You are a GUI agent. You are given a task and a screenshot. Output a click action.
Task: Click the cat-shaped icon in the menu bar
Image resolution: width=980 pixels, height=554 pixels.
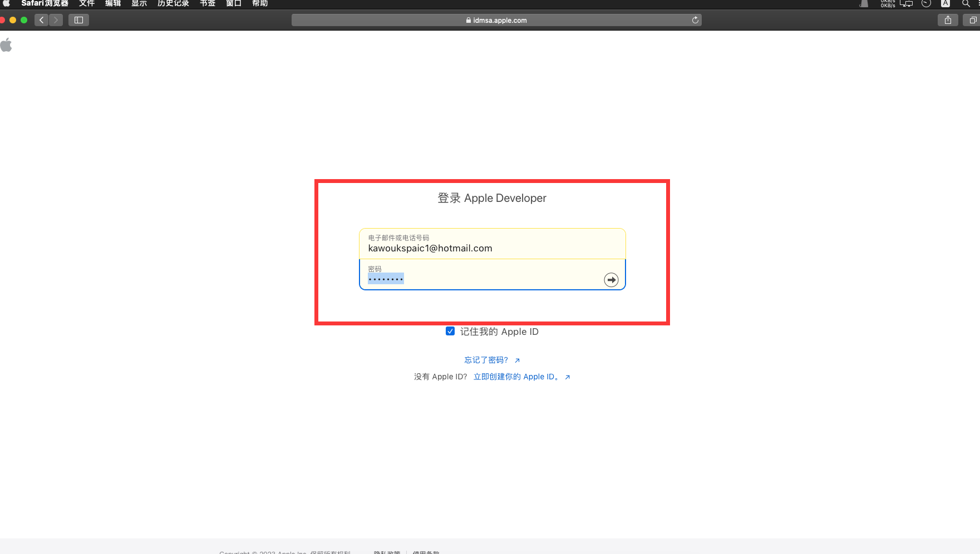[864, 3]
